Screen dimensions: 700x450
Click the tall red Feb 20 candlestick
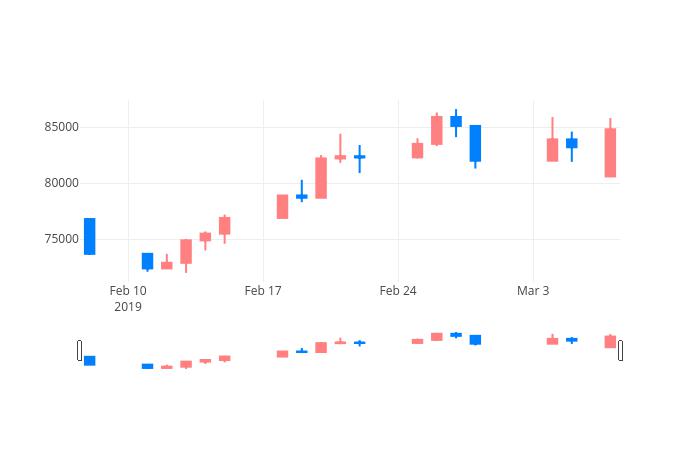tap(321, 178)
